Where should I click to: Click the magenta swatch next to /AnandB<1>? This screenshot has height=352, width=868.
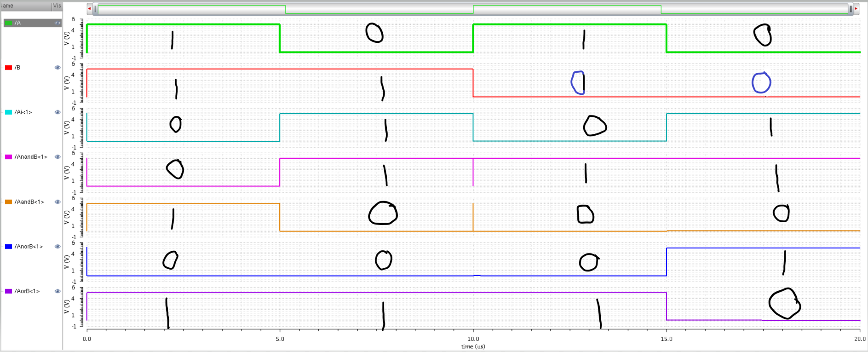tap(8, 157)
